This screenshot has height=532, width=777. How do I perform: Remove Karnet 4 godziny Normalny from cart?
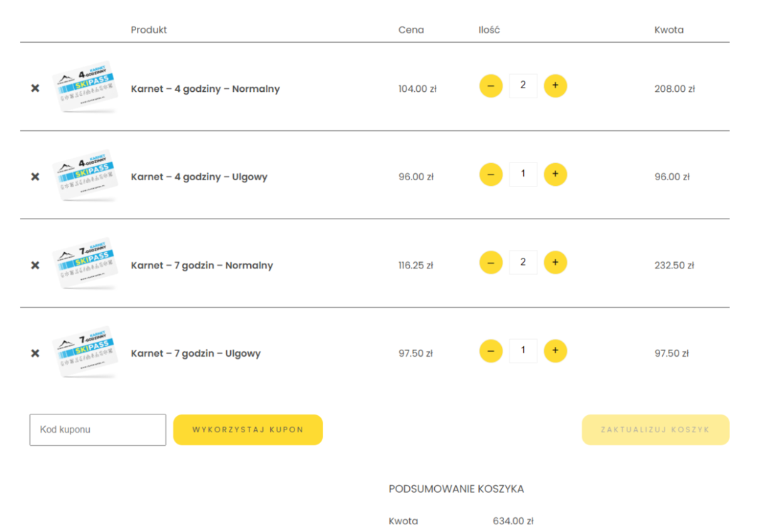[x=35, y=88]
